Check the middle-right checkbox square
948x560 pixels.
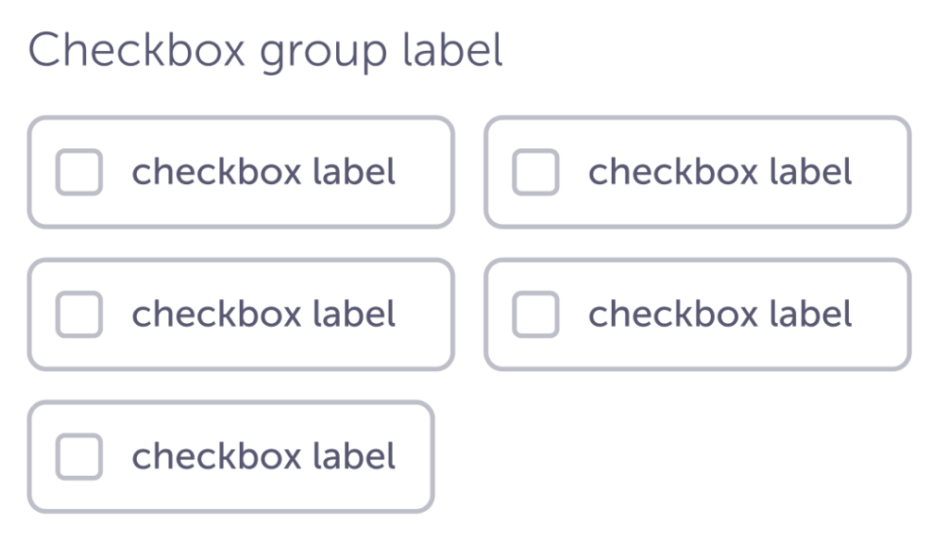point(535,315)
